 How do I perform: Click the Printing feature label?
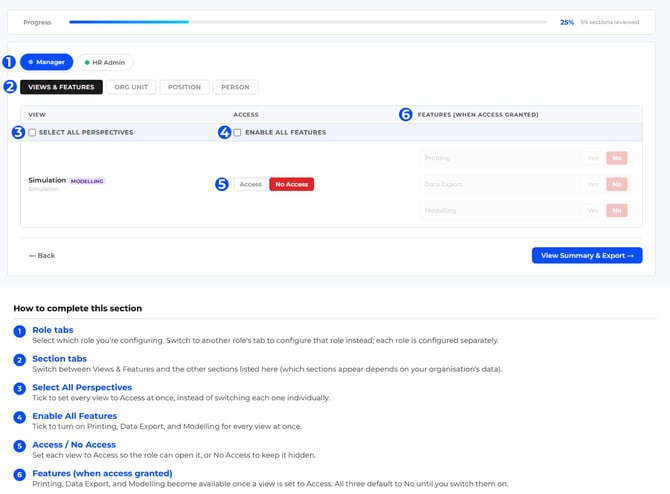437,158
